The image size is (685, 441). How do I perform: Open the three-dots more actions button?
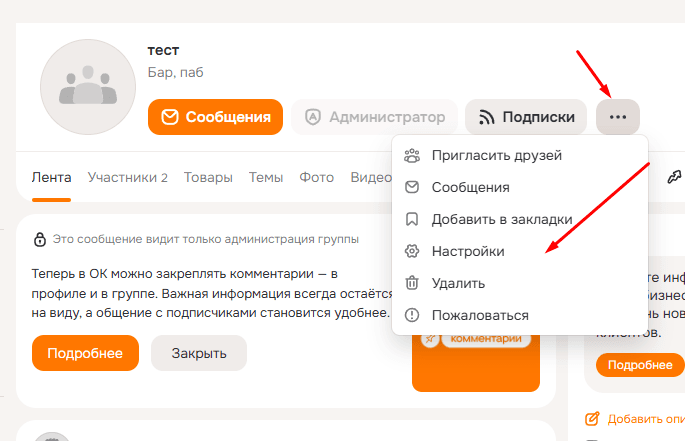[618, 117]
